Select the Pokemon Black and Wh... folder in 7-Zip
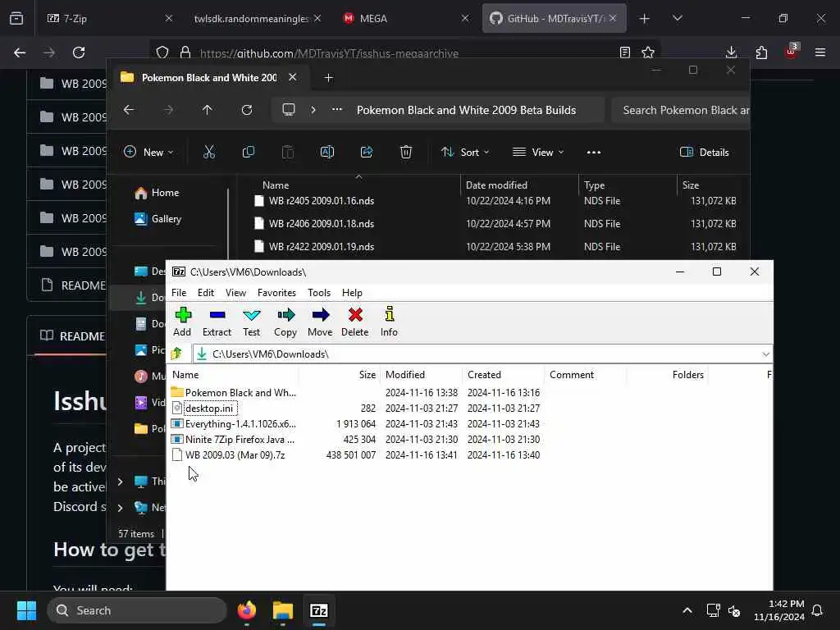The image size is (840, 630). [234, 393]
